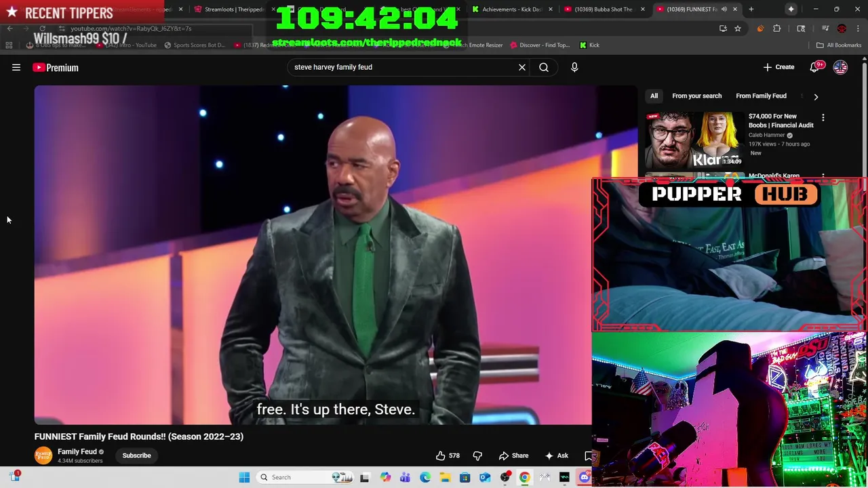This screenshot has width=868, height=488.
Task: Open $74,000 For New Boobs video title
Action: pyautogui.click(x=781, y=121)
